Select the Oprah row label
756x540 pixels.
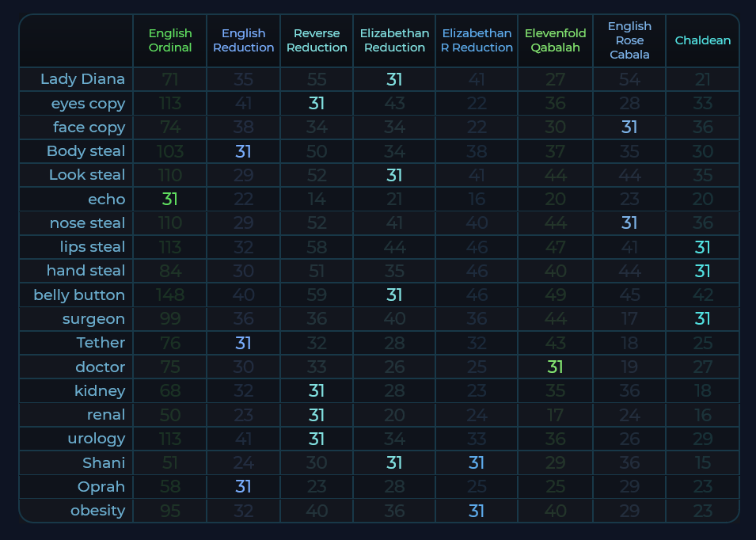click(101, 486)
